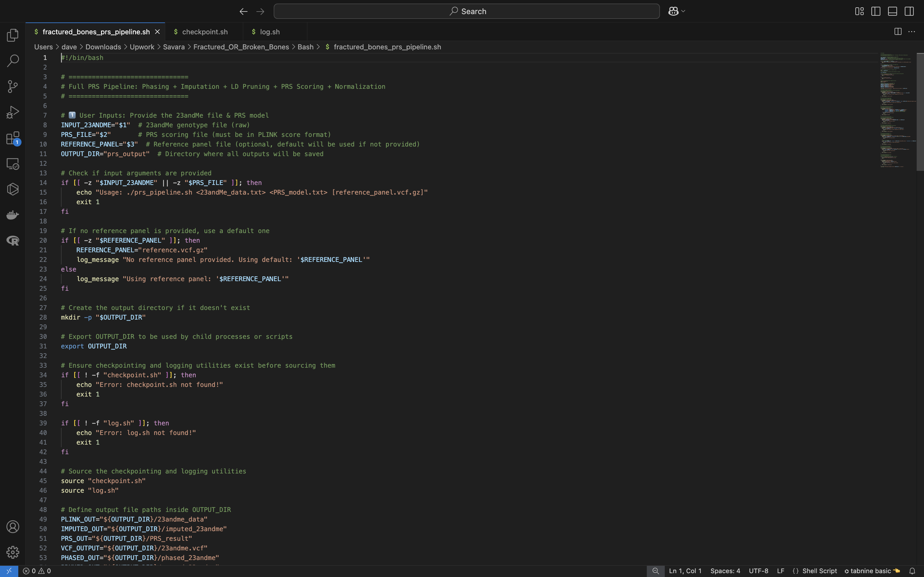Open the Extensions view with update badge
Screen dimensions: 924x577
pos(13,138)
